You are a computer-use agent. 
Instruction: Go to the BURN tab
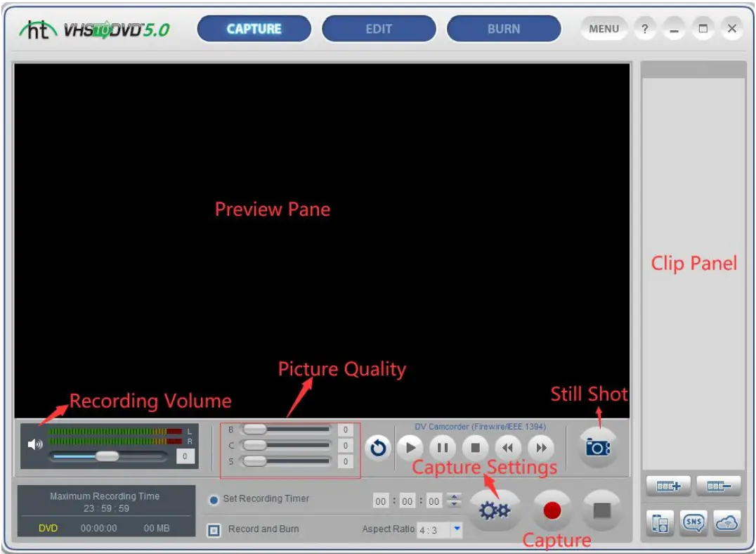click(504, 29)
